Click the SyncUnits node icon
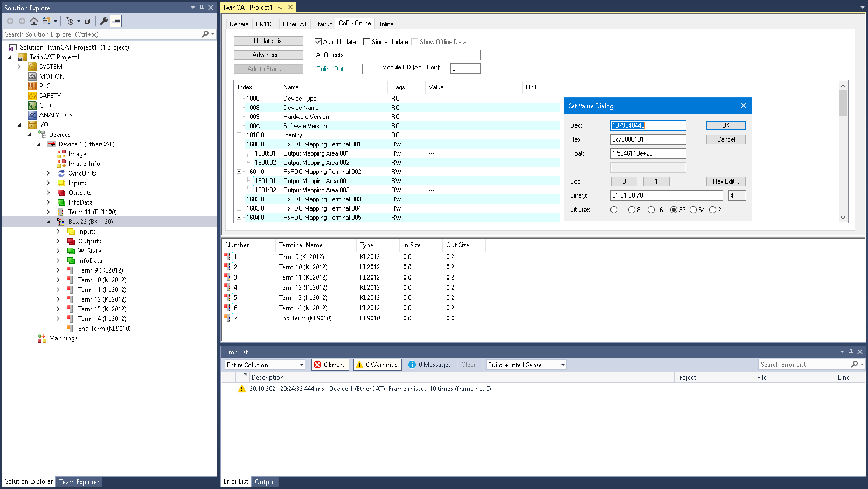Screen dimensions: 868x489 [61, 173]
